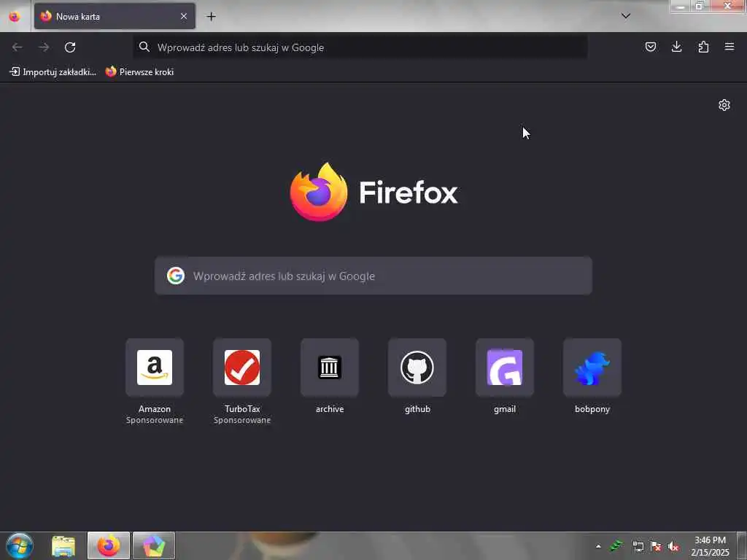
Task: Open the muted volume tray icon
Action: [673, 546]
